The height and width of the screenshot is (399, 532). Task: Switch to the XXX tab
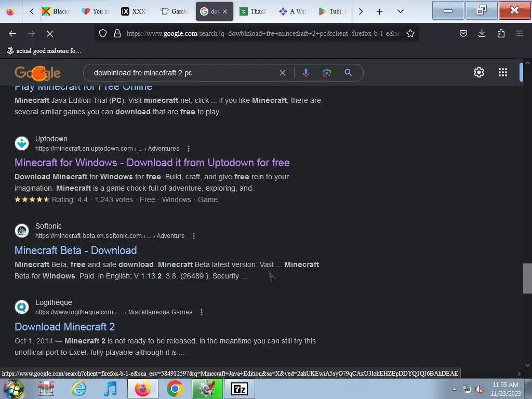click(135, 11)
